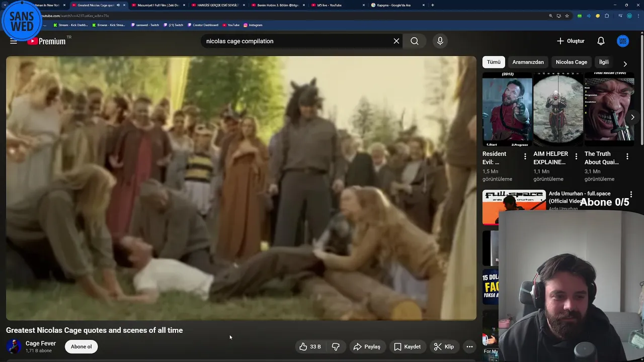
Task: Open the Resident Evil short thumbnail
Action: tap(507, 109)
